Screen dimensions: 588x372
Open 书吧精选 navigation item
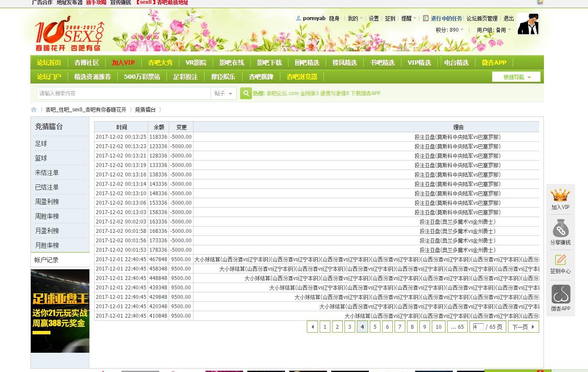(x=382, y=62)
